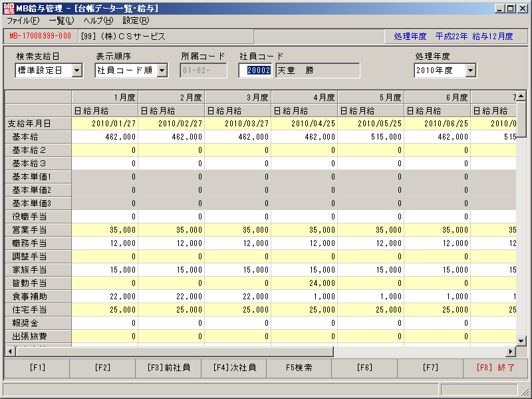532x399 pixels.
Task: Click the license number MB-17008999-000
Action: 41,36
